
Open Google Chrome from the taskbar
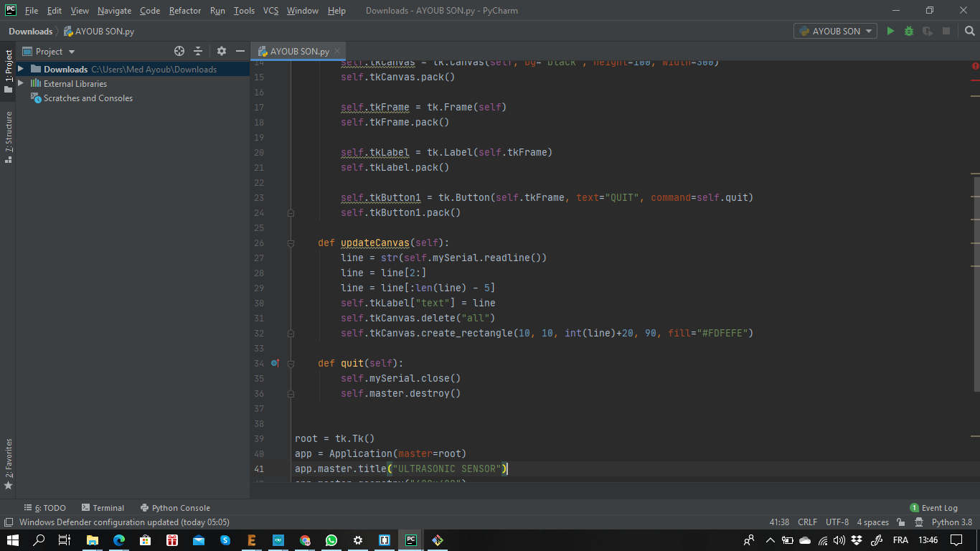(x=305, y=540)
